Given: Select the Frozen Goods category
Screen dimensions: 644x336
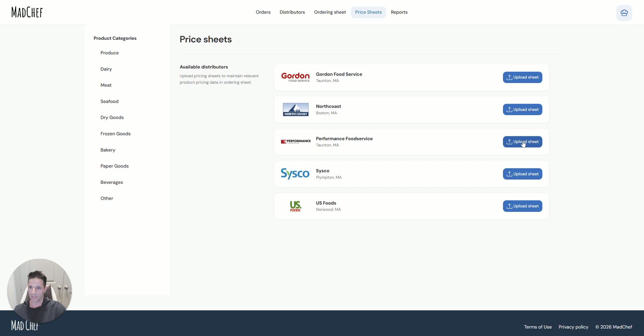Looking at the screenshot, I should [x=115, y=134].
